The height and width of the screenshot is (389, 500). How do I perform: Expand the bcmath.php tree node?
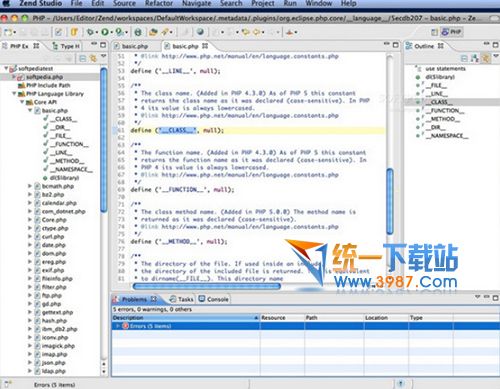[30, 186]
